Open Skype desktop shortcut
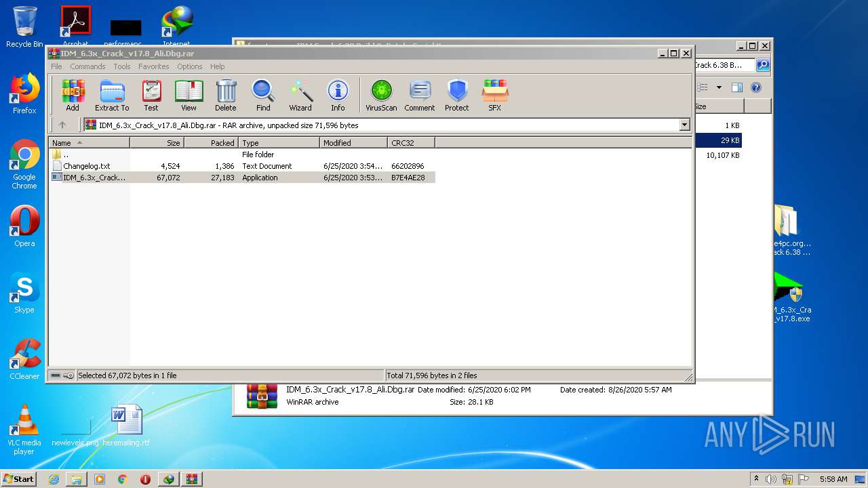Viewport: 868px width, 488px height. 24,293
